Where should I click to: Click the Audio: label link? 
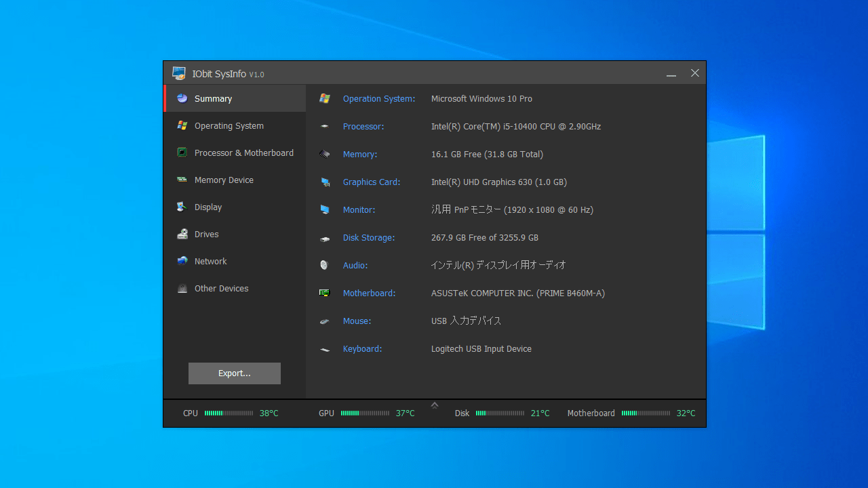(x=355, y=265)
